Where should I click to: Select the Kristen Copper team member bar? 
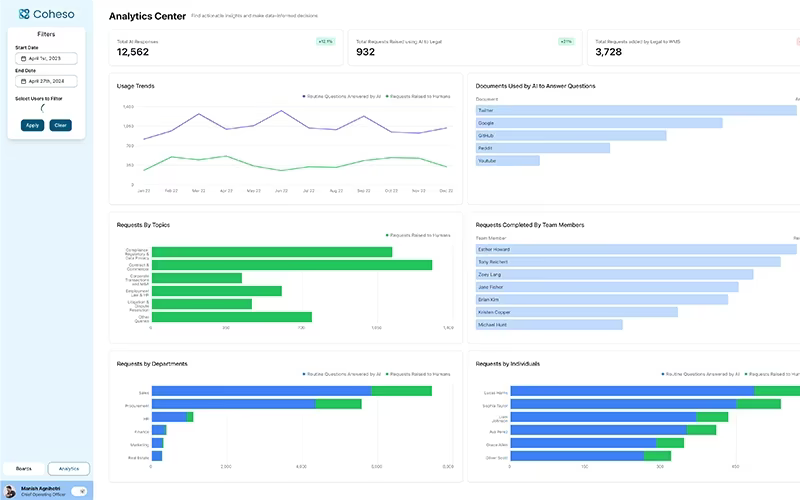coord(577,312)
